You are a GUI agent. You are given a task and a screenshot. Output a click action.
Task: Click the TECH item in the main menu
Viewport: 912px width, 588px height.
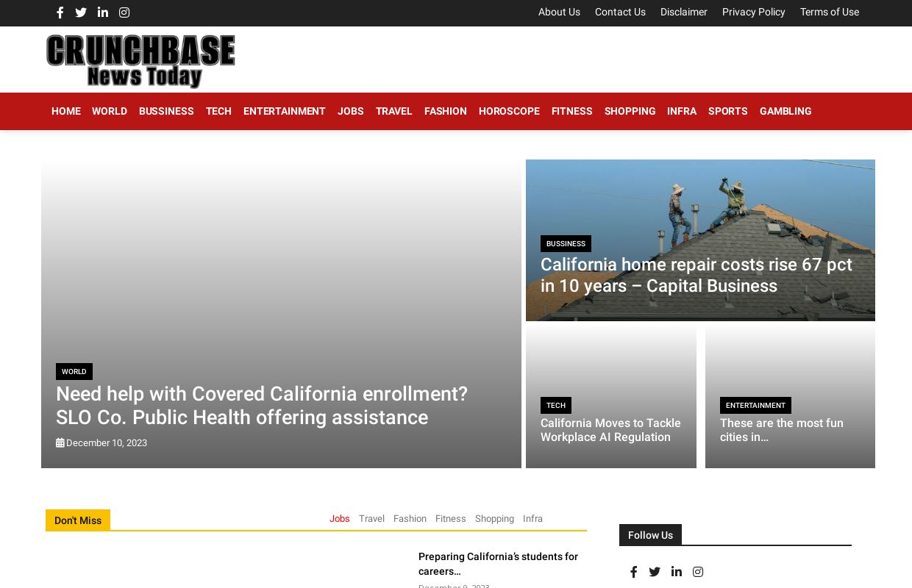[218, 111]
